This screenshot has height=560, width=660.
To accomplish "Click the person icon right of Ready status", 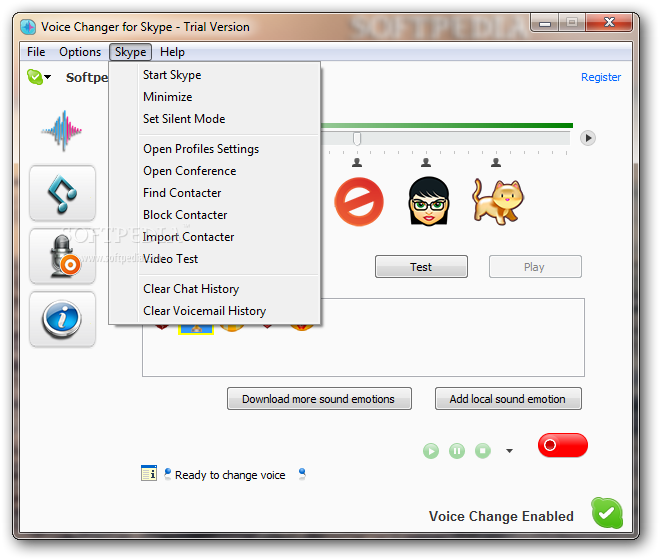I will click(302, 474).
